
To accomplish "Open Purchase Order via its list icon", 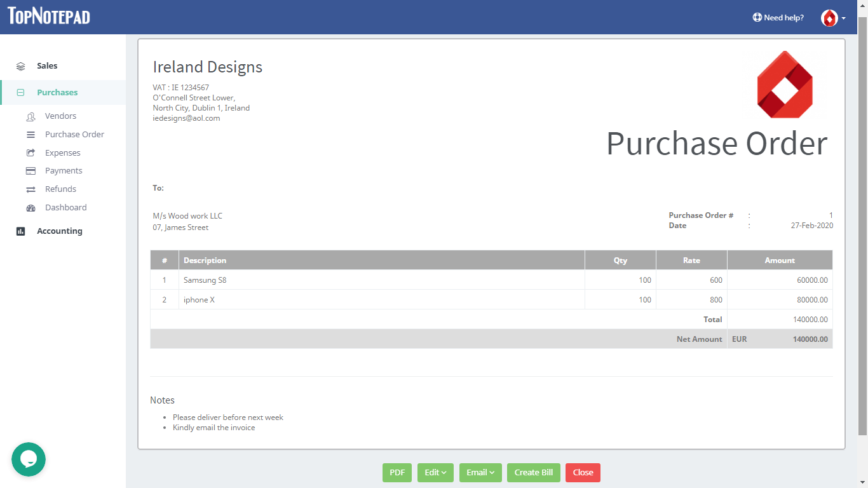I will [31, 134].
